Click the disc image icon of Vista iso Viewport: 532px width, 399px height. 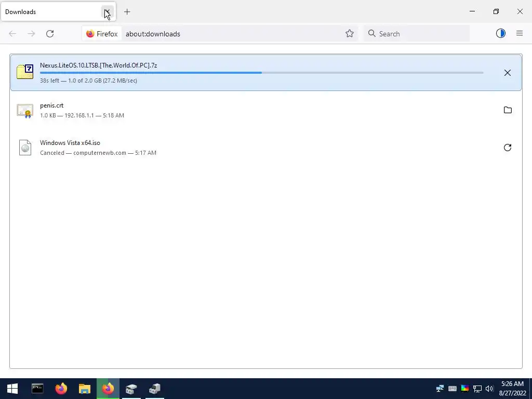point(25,148)
